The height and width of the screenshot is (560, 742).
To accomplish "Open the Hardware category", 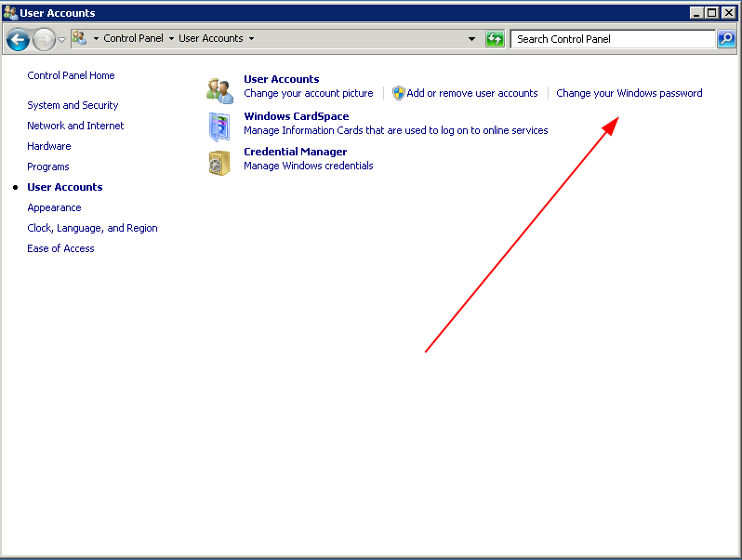I will [x=49, y=146].
